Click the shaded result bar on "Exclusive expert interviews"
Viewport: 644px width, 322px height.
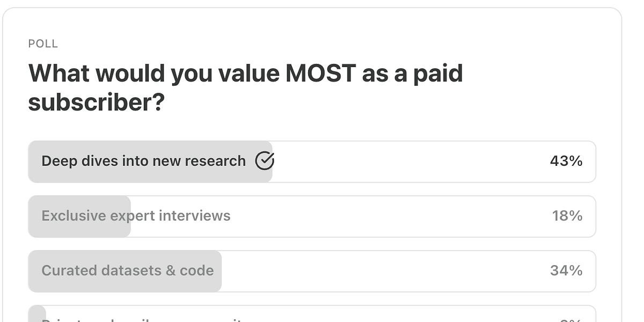pos(79,216)
